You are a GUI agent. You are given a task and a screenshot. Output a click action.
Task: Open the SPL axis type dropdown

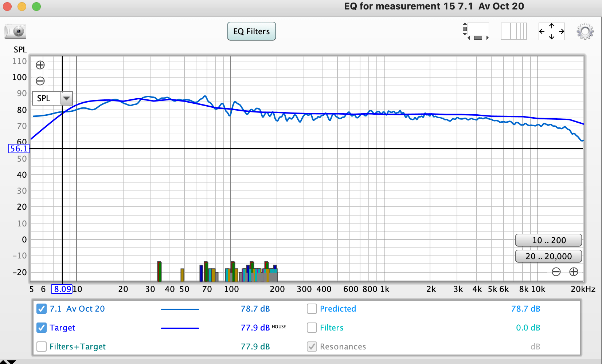[x=52, y=98]
